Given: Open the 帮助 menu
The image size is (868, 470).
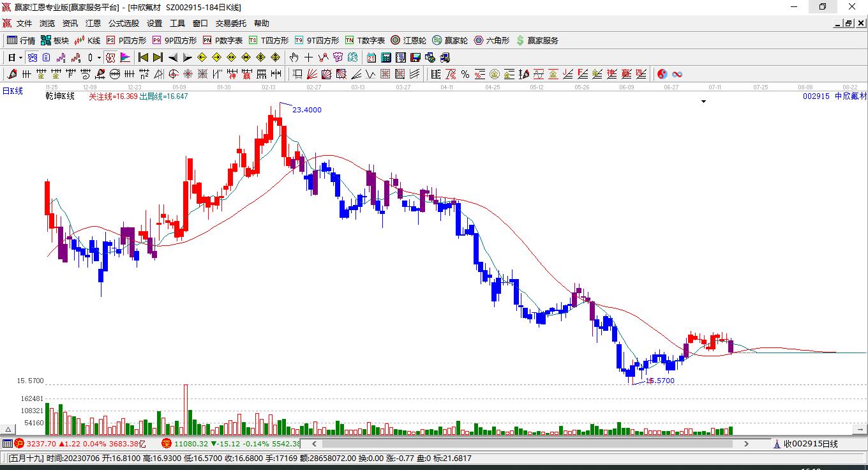Looking at the screenshot, I should (x=262, y=24).
